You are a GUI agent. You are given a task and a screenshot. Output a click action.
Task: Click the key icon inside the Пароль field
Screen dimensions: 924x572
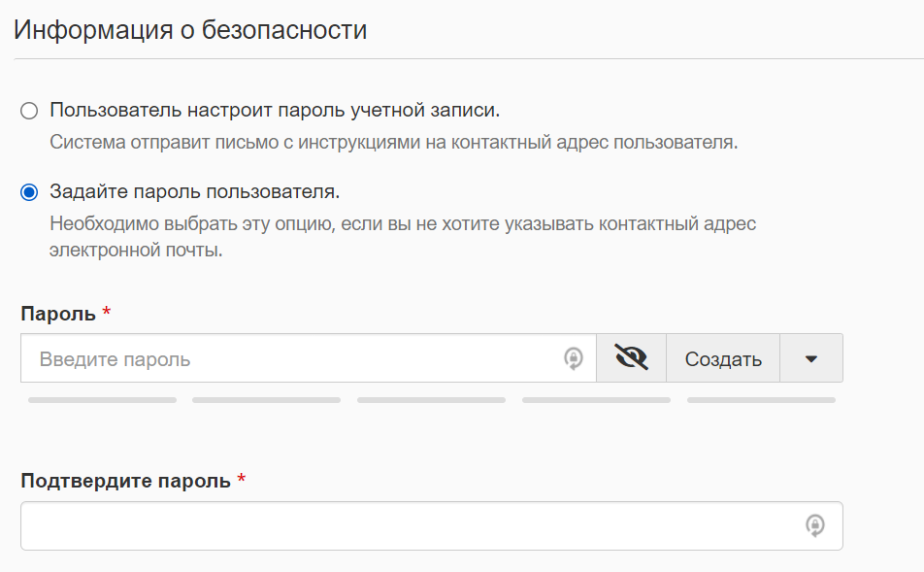[574, 358]
